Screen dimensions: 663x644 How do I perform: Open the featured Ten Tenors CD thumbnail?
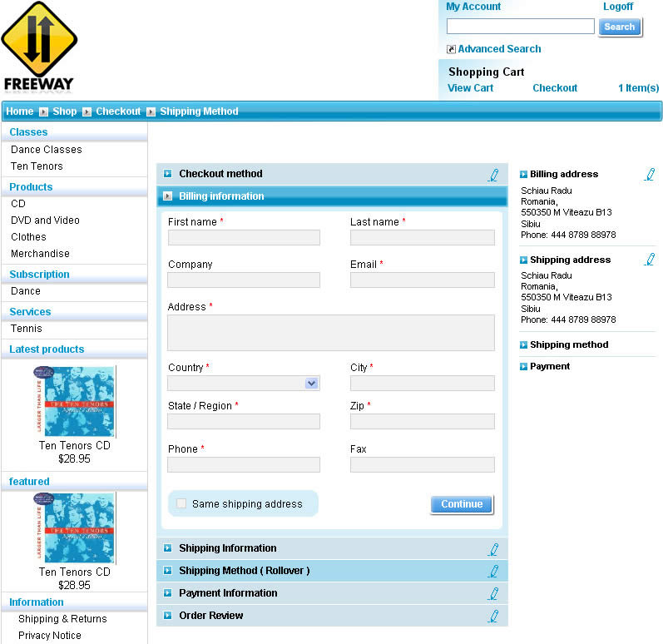coord(74,528)
